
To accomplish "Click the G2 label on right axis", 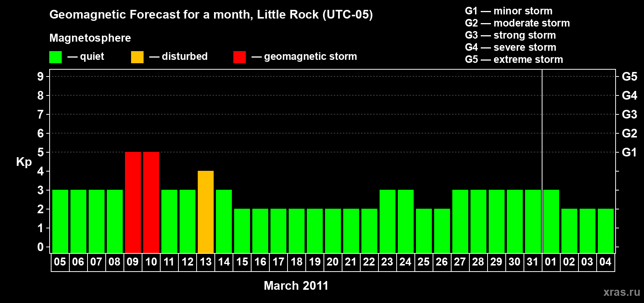I will [x=630, y=133].
